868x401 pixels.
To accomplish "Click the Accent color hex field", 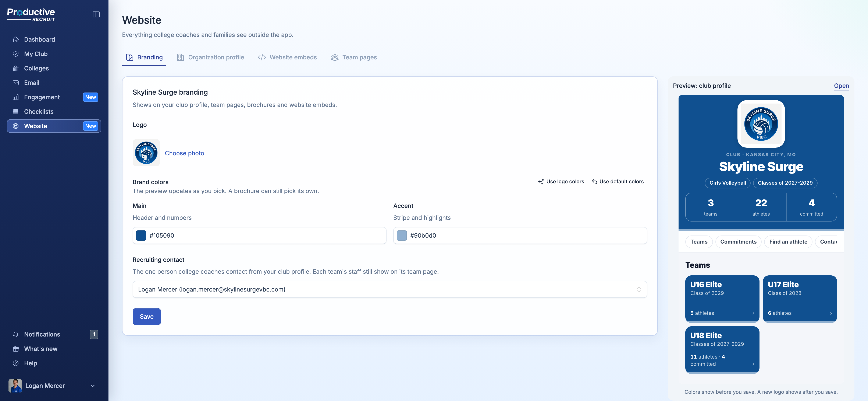I will (x=520, y=236).
